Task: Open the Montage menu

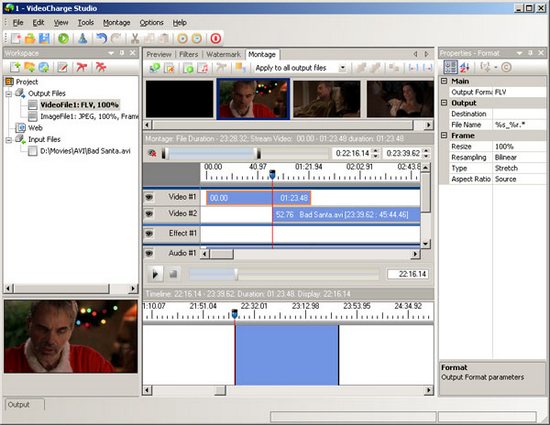Action: point(116,23)
